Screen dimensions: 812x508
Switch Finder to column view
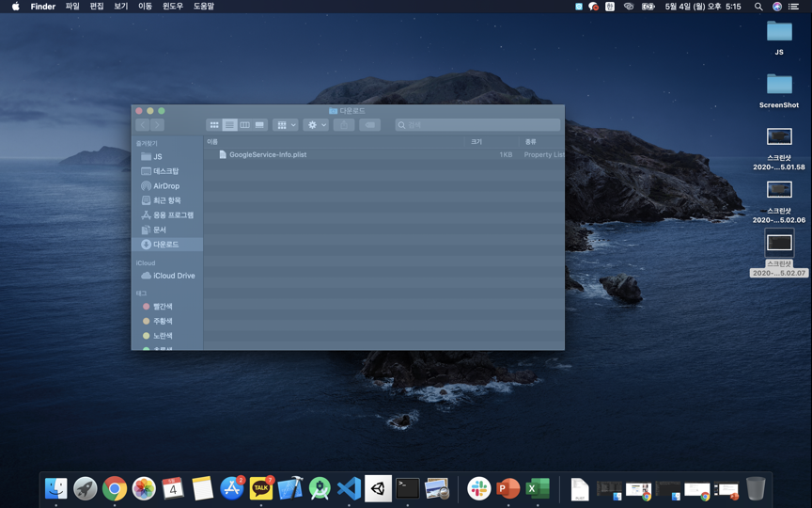[244, 125]
